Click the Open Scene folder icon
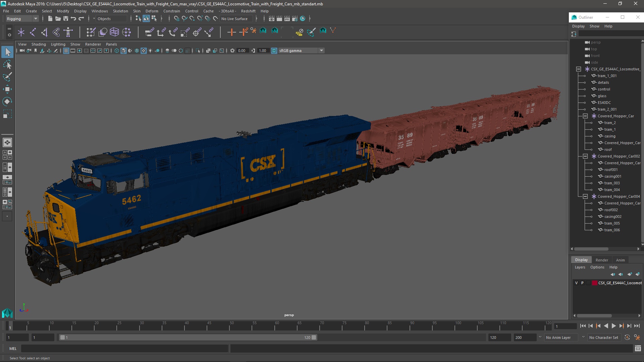 click(x=58, y=19)
